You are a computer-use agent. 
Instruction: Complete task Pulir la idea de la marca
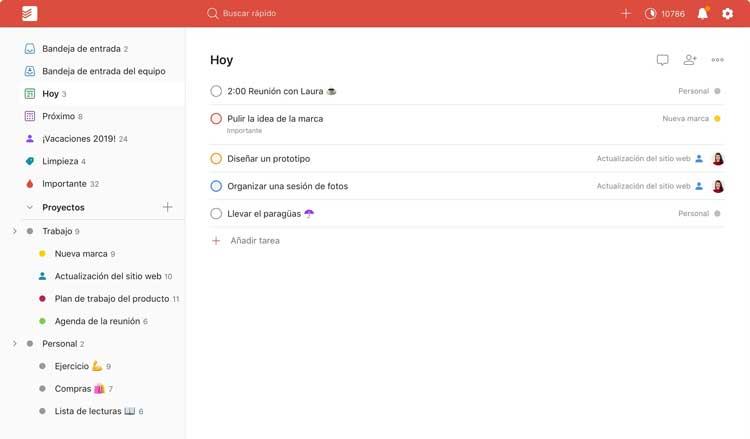216,119
